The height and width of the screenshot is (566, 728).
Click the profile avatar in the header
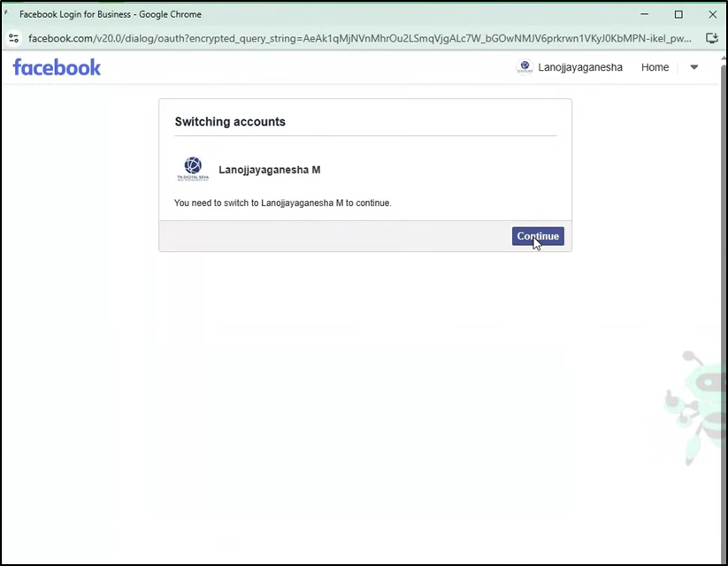coord(525,67)
